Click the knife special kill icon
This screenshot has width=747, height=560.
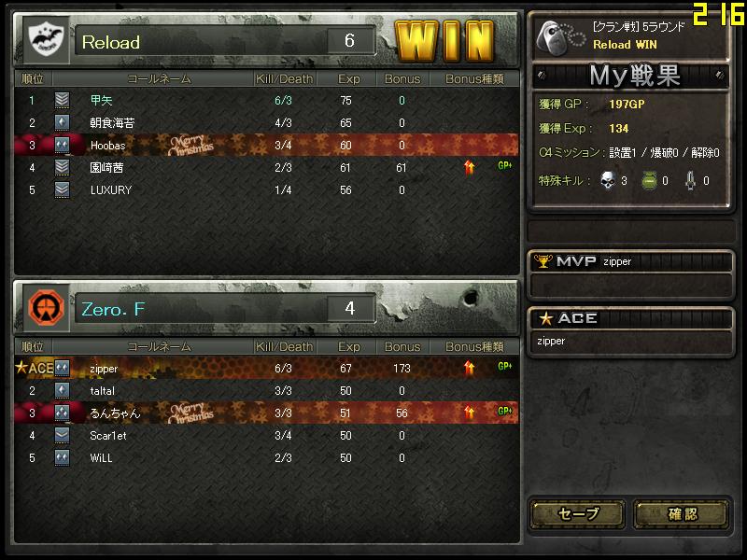point(690,180)
